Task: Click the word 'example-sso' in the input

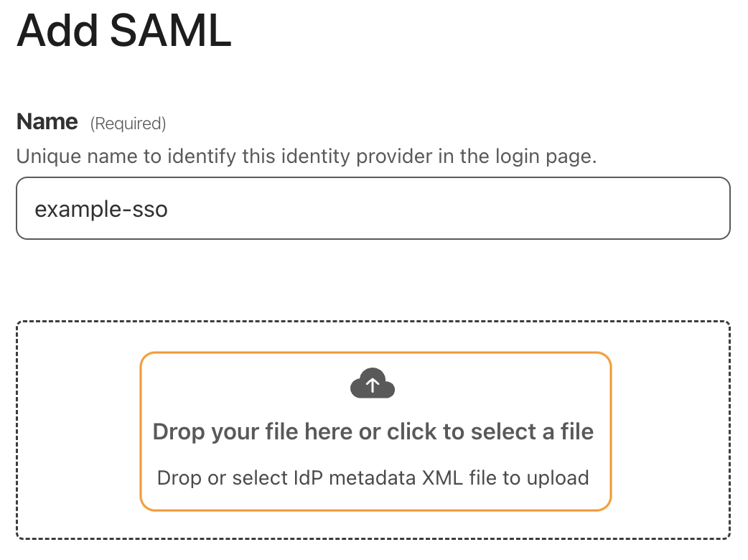Action: (x=100, y=209)
